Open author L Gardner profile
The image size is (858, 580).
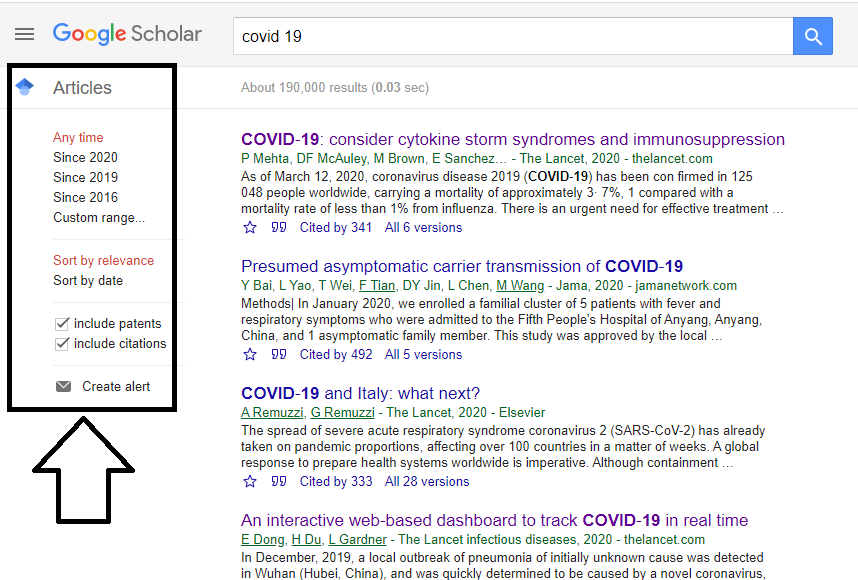click(358, 540)
